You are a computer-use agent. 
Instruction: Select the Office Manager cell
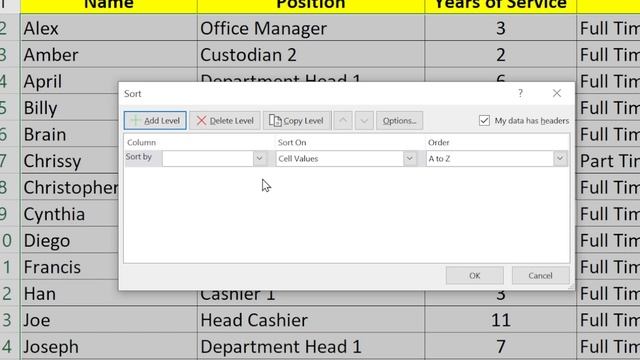click(311, 28)
